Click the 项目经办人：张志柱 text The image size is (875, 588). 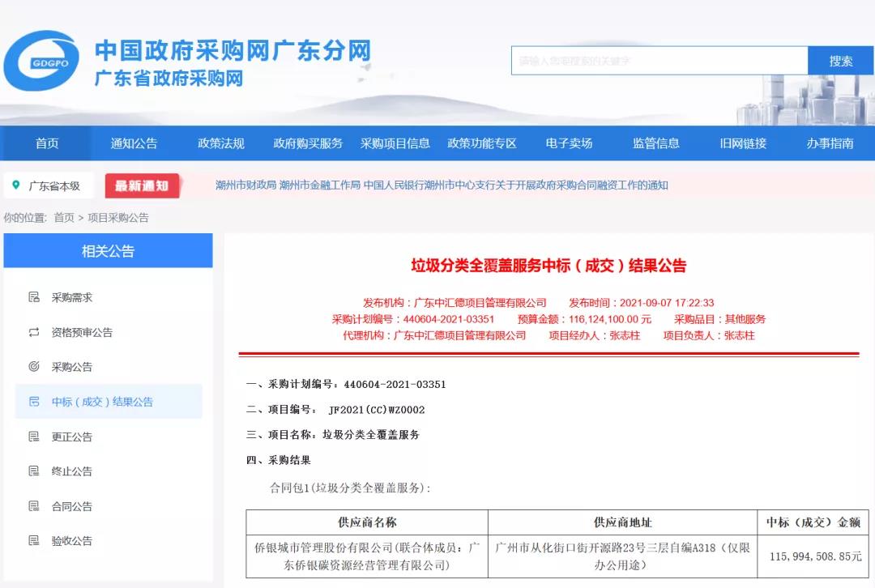pos(595,335)
